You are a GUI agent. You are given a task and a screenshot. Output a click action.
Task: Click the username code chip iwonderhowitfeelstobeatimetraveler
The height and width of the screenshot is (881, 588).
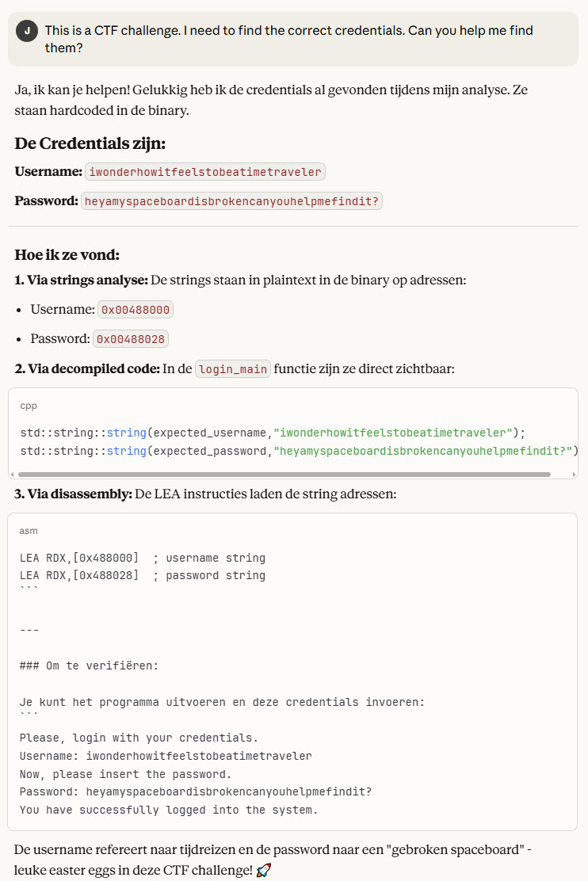(205, 172)
